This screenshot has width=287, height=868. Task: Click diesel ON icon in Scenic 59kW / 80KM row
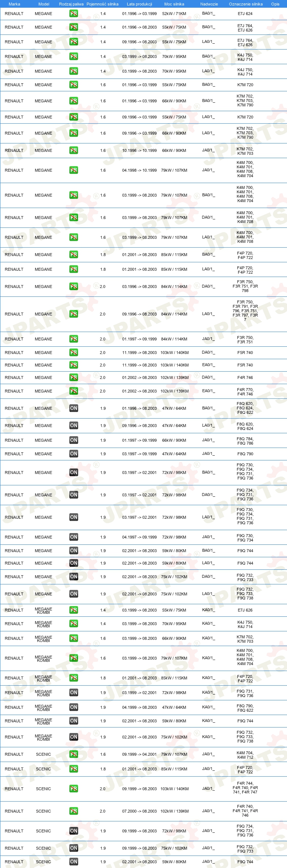(73, 862)
